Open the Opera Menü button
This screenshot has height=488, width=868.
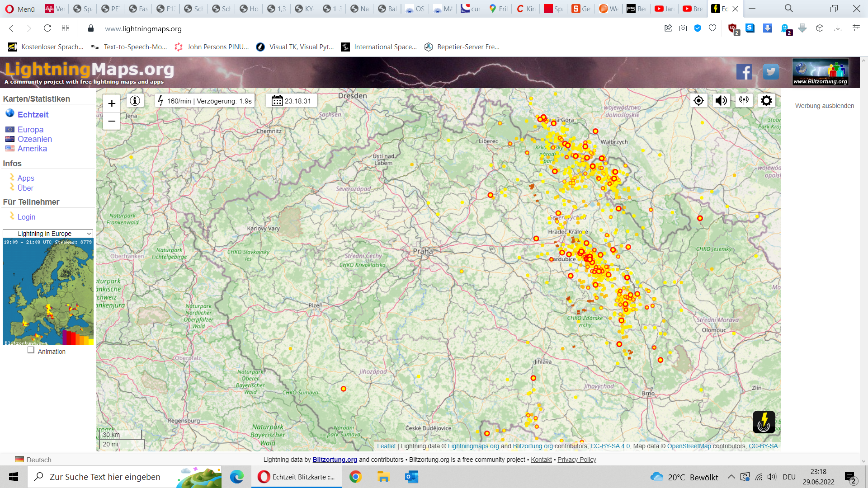(20, 9)
